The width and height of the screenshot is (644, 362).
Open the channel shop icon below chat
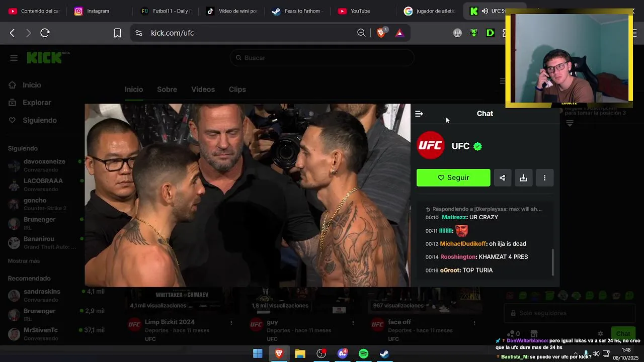click(x=534, y=334)
